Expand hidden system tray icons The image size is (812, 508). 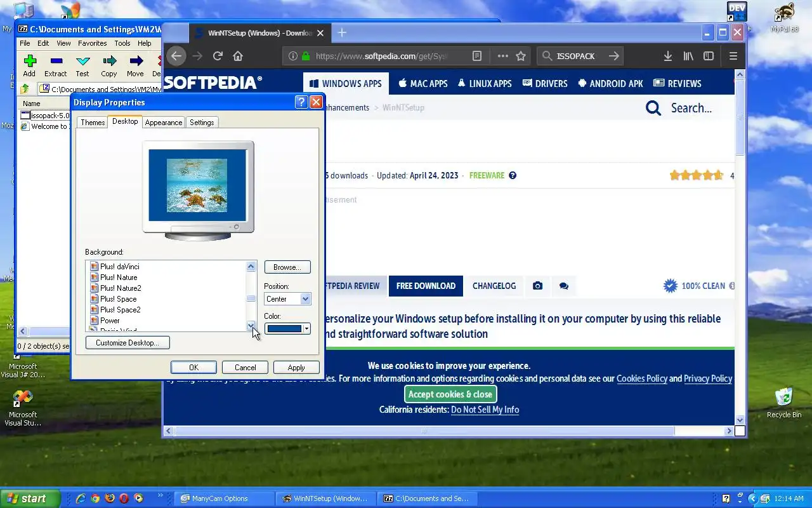753,498
